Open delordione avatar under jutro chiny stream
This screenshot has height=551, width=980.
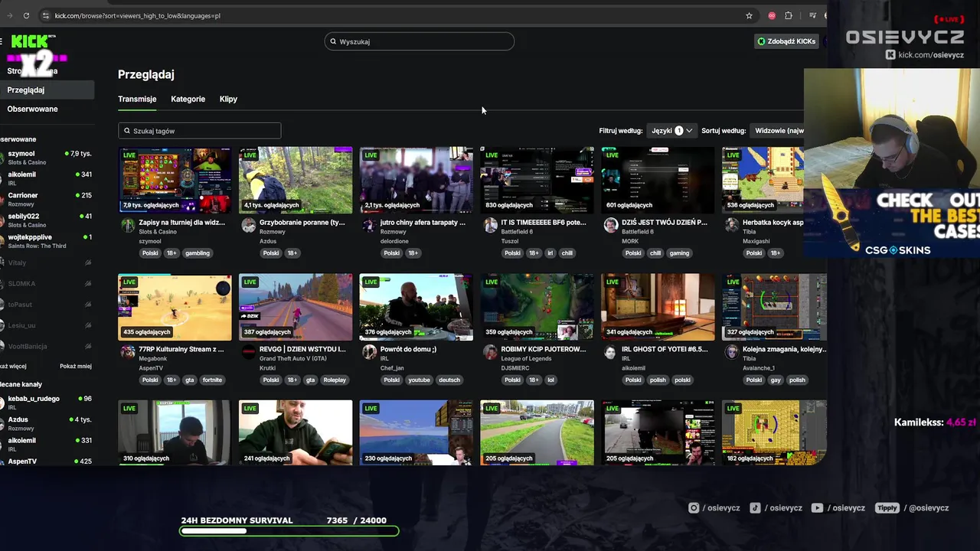coord(369,225)
